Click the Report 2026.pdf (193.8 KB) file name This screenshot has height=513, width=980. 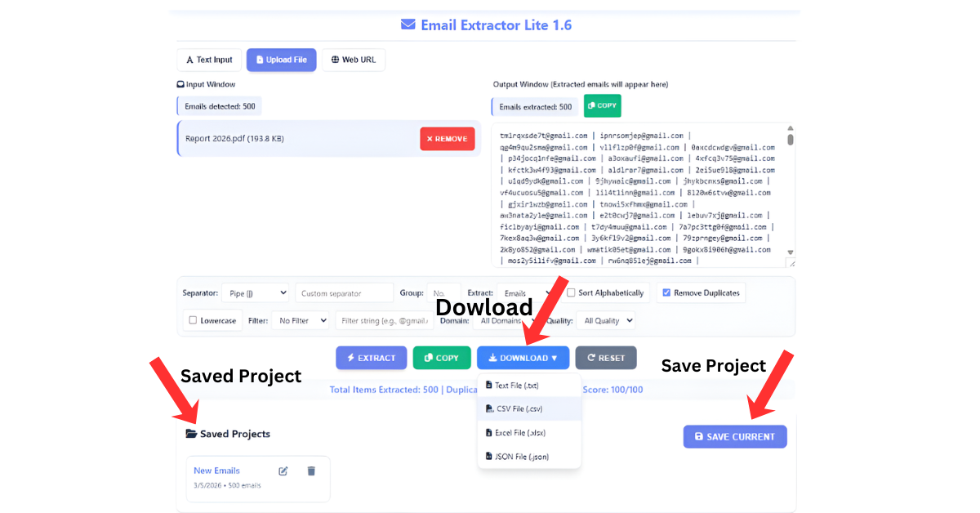[234, 139]
